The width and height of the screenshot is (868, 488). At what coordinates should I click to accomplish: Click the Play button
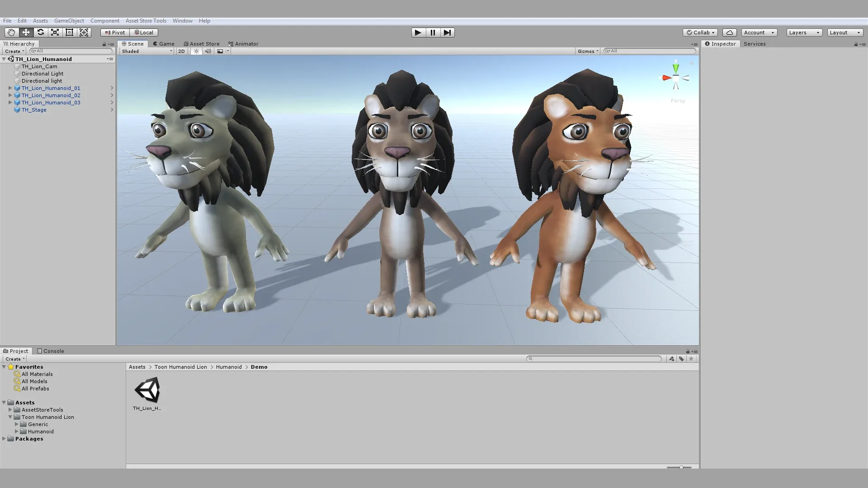point(418,33)
